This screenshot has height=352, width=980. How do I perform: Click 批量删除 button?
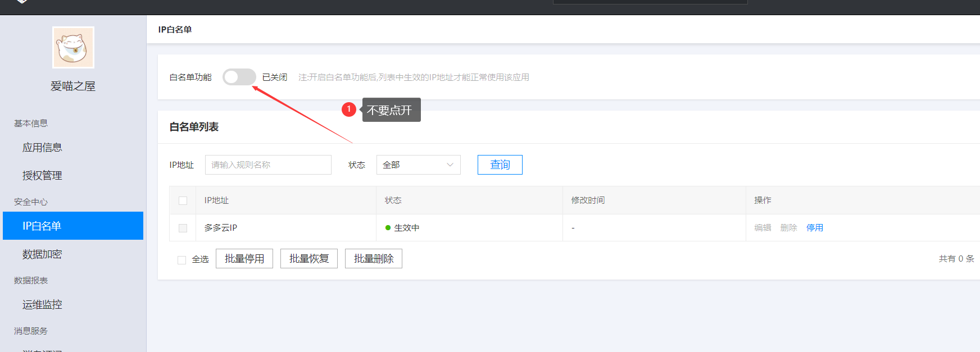[374, 259]
